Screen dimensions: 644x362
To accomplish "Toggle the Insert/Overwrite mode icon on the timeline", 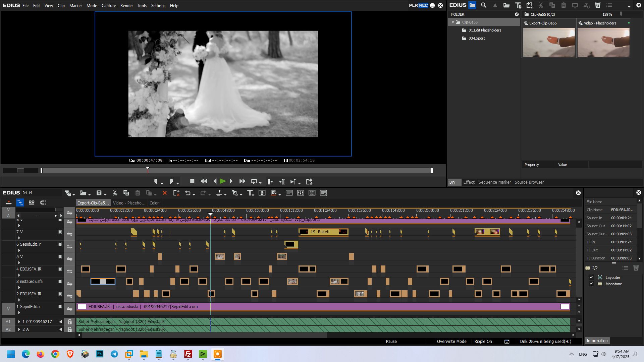I will click(9, 202).
